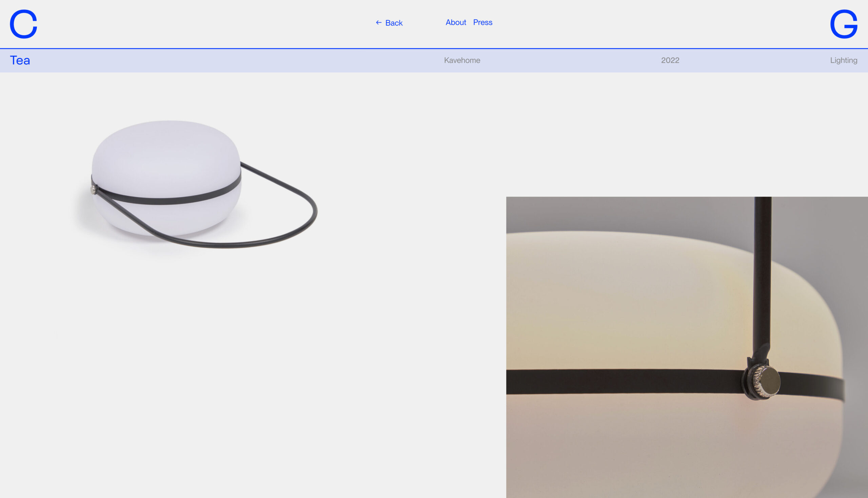
Task: Click the small screw on the lamp's left side
Action: pos(93,190)
